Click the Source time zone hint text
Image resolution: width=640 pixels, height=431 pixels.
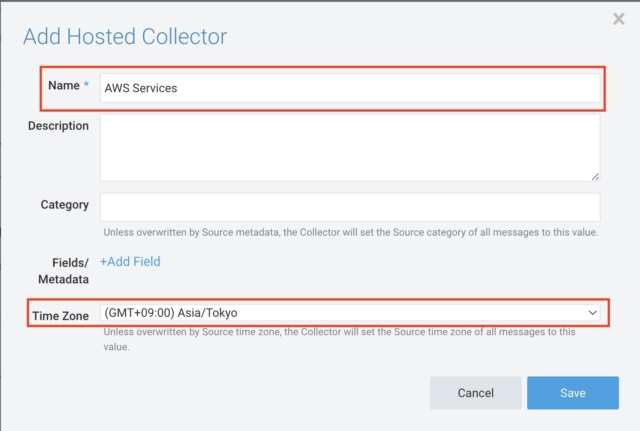click(340, 339)
